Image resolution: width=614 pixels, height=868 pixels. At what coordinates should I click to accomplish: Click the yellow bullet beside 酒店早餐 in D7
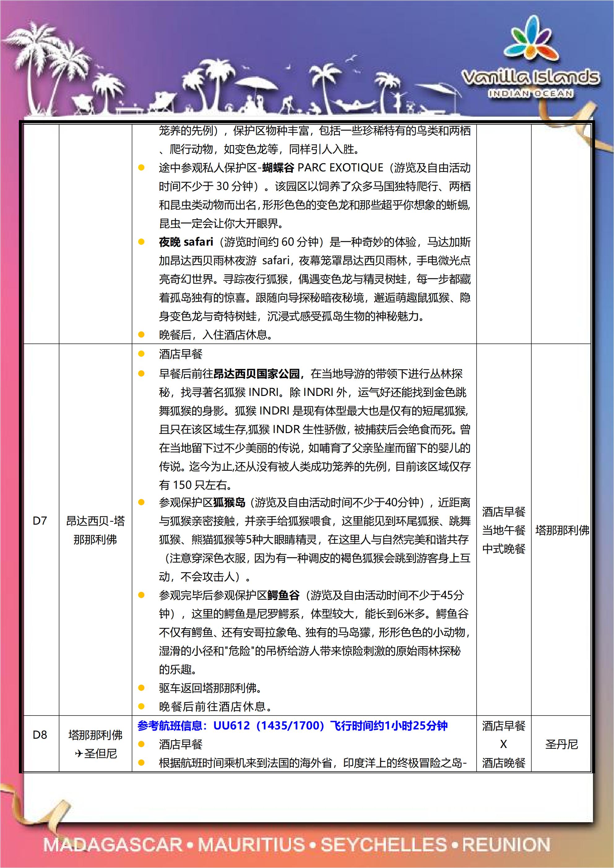click(x=141, y=354)
